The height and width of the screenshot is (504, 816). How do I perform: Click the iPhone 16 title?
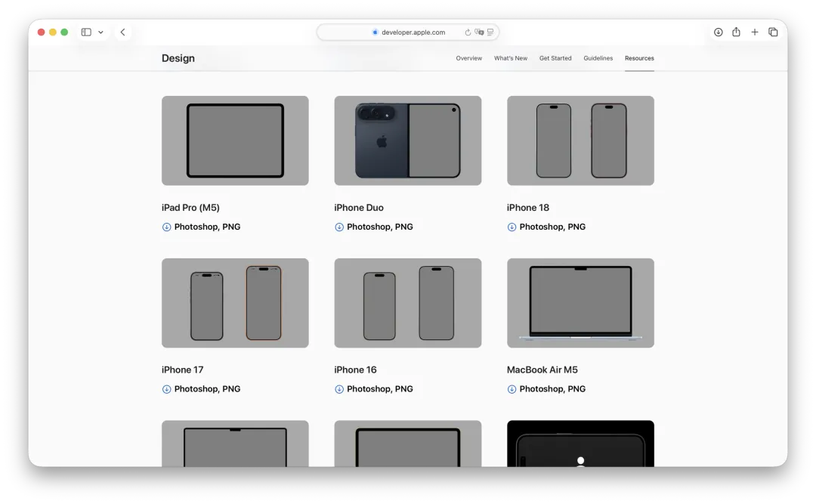355,369
